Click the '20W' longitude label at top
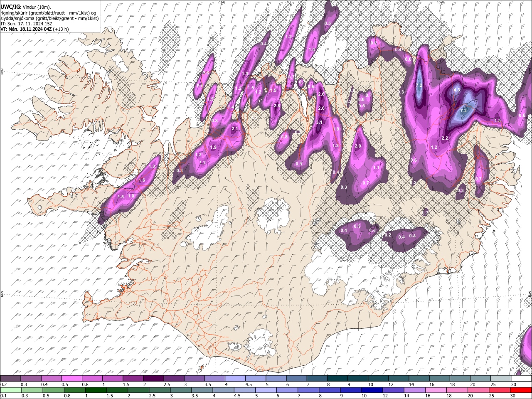 click(x=221, y=2)
